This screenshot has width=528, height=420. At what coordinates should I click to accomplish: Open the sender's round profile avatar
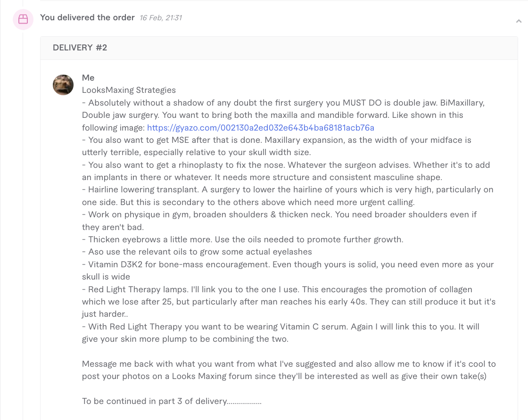tap(63, 85)
